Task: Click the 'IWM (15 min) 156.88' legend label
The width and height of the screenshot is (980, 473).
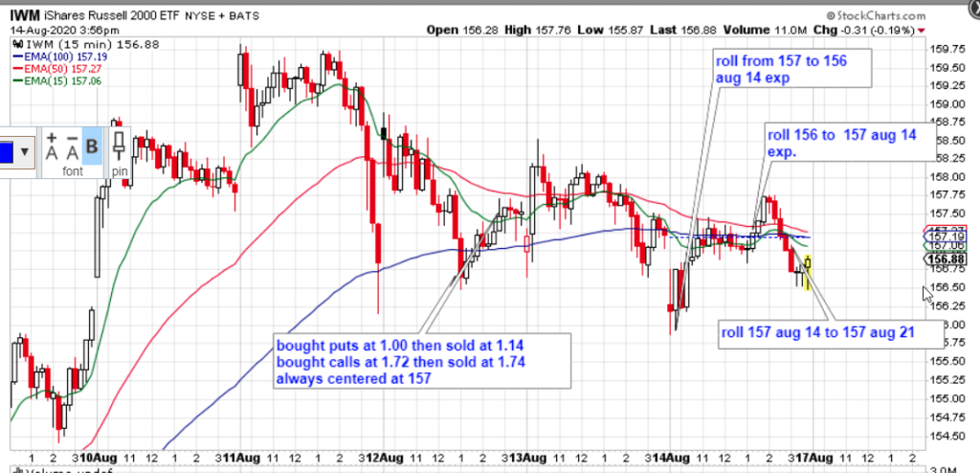Action: 85,44
